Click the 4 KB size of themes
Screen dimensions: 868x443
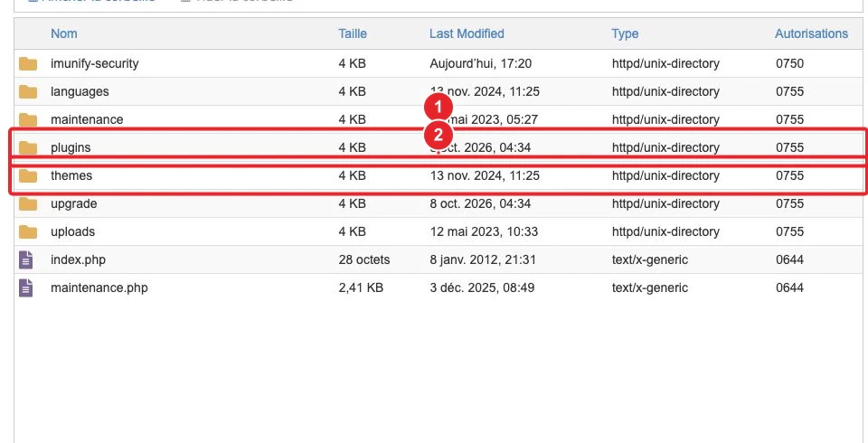pos(352,175)
